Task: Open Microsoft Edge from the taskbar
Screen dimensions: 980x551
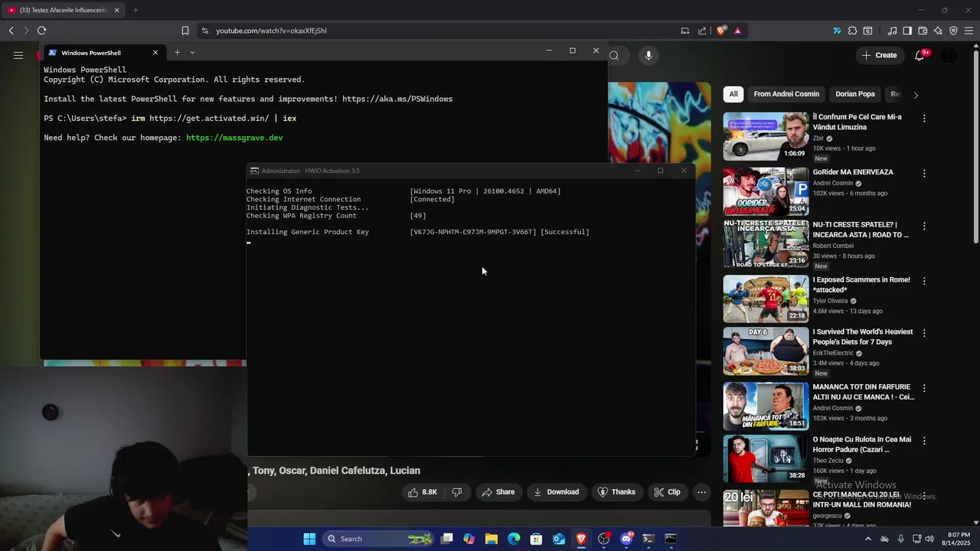Action: [514, 539]
